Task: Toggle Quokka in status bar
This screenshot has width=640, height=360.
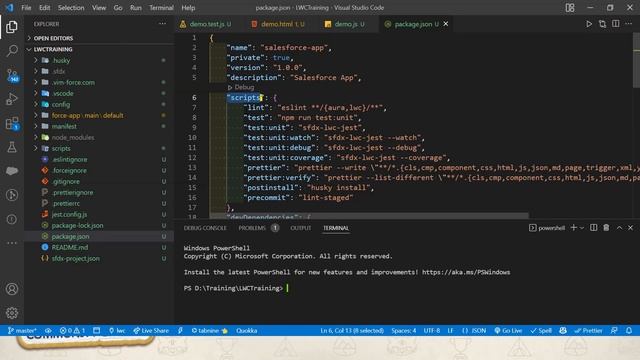Action: pos(247,331)
